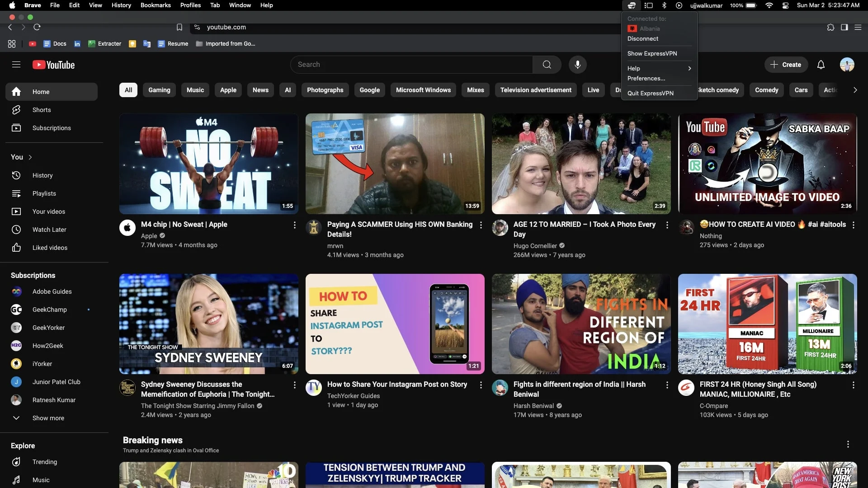This screenshot has height=488, width=868.
Task: Open Your videos in sidebar
Action: click(52, 211)
